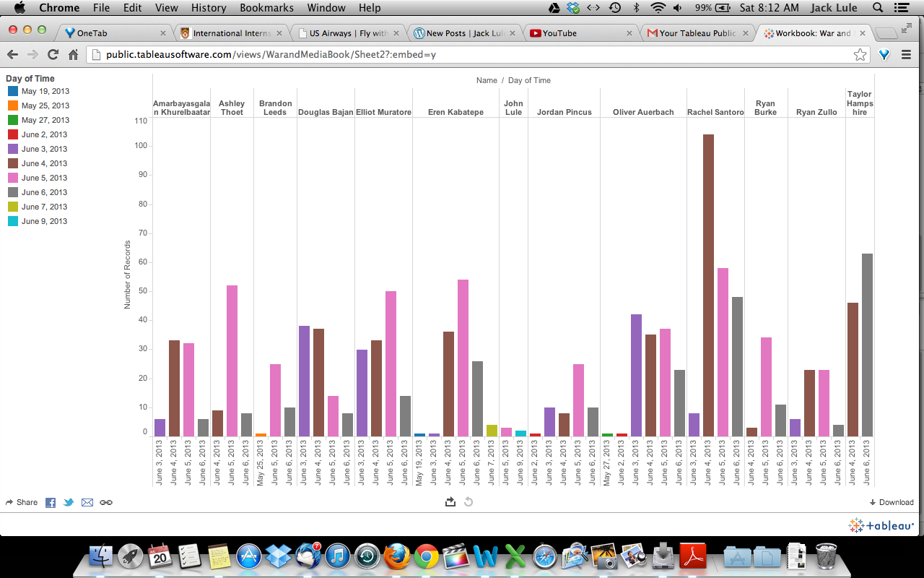Image resolution: width=924 pixels, height=578 pixels.
Task: Bookmark this page with the star icon
Action: [x=860, y=55]
